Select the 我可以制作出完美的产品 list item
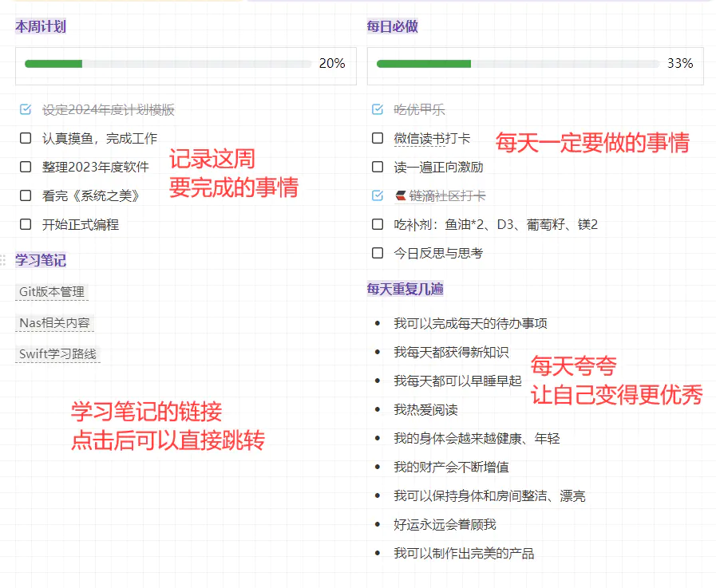 click(x=464, y=554)
